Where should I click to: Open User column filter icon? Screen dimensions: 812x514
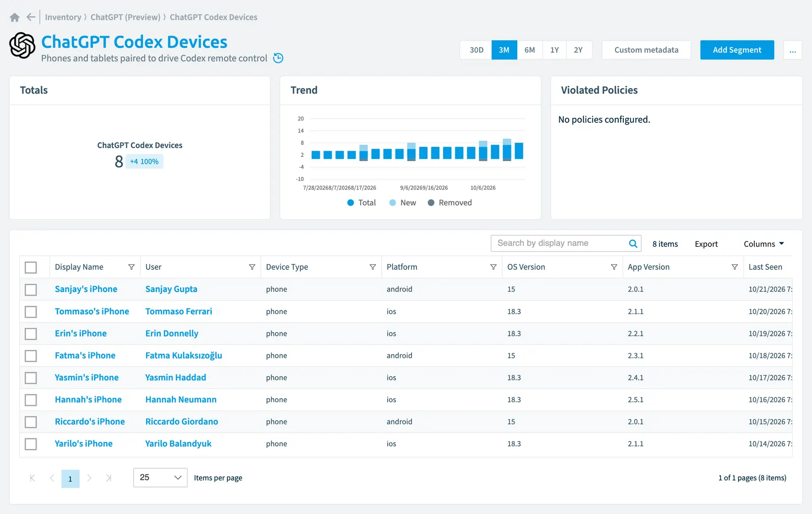point(252,267)
